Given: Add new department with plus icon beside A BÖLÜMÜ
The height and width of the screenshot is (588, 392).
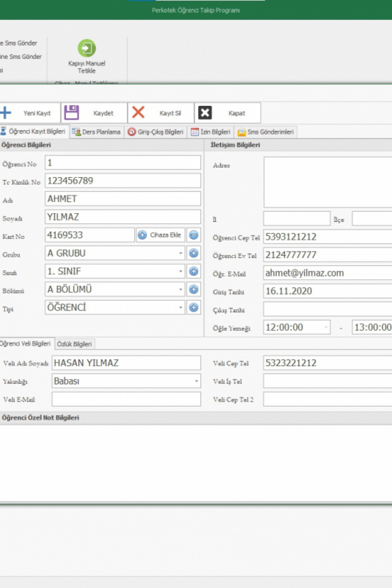Looking at the screenshot, I should pos(194,289).
